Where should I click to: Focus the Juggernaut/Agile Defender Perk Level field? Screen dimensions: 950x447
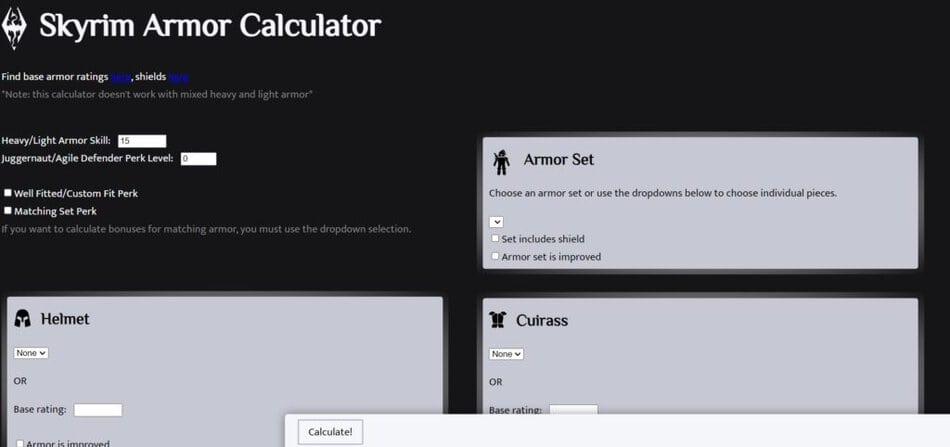click(x=199, y=159)
